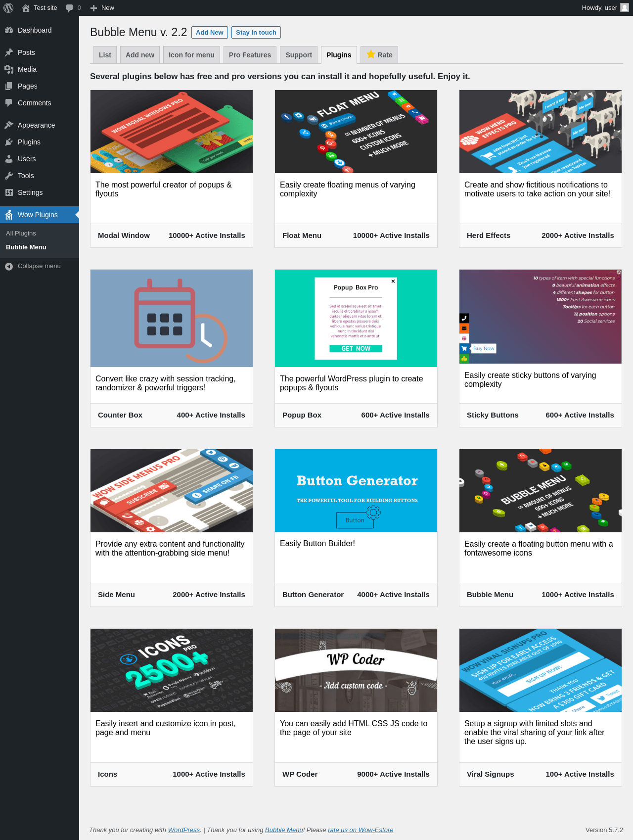Open the comments bubble icon in admin bar

(x=69, y=8)
